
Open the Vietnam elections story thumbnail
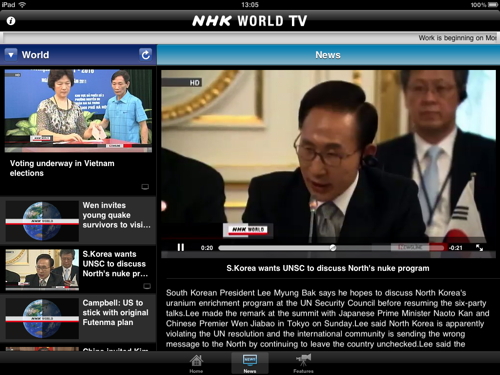point(78,111)
